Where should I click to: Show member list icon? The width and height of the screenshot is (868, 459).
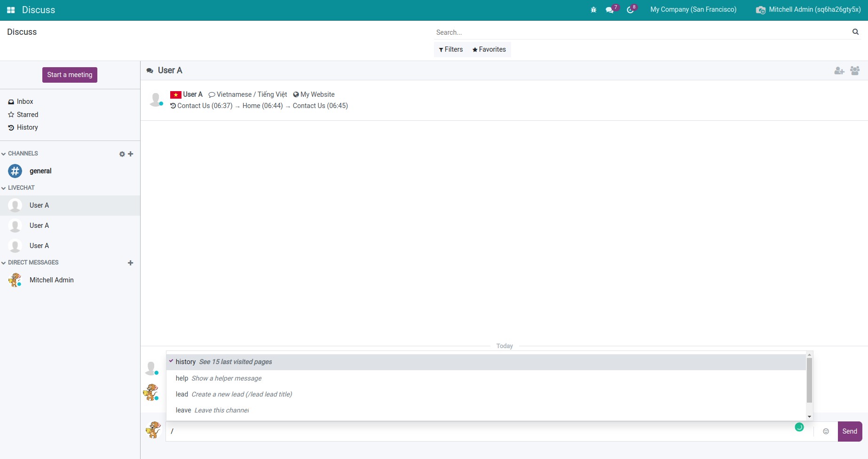pyautogui.click(x=855, y=70)
